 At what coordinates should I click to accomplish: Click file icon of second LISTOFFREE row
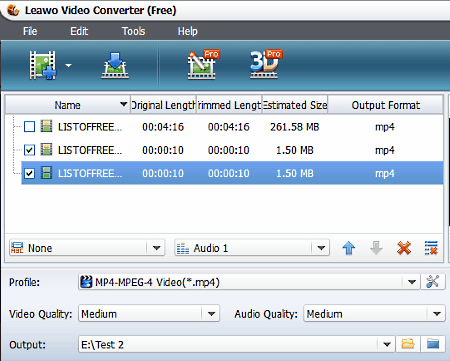(46, 150)
